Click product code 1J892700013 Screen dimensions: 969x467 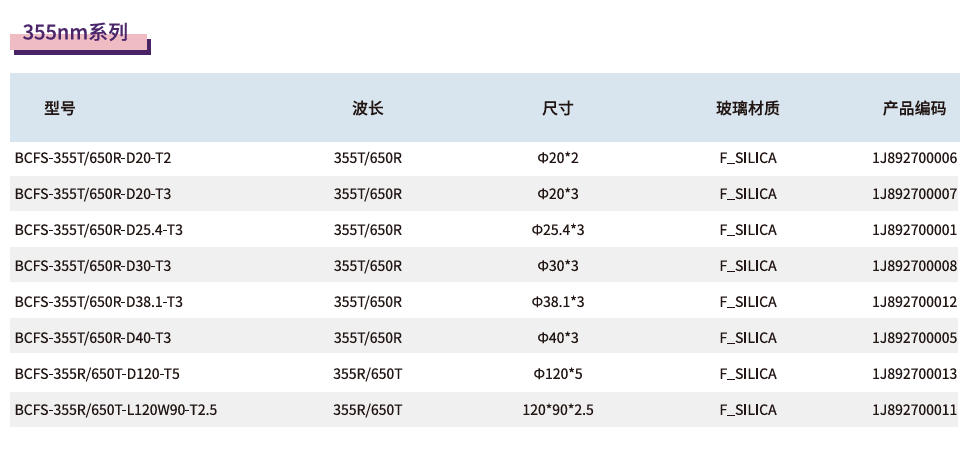(x=915, y=374)
